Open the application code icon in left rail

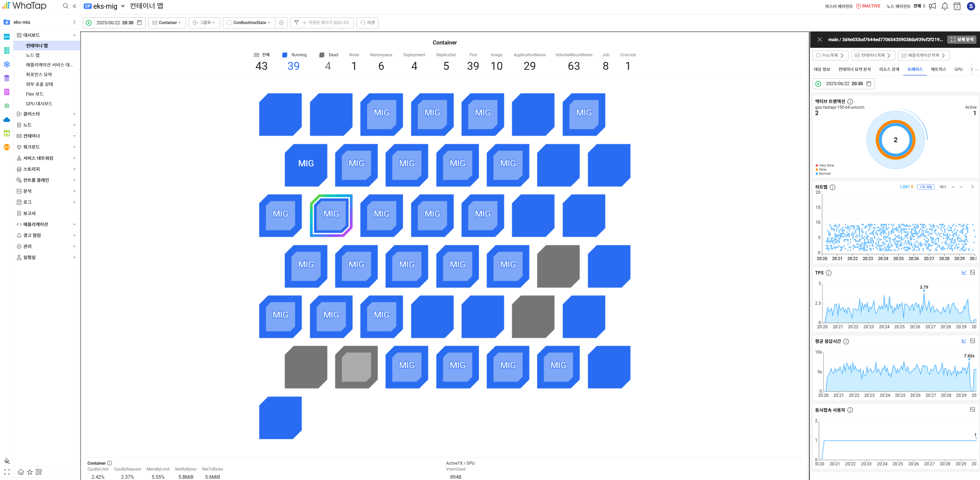point(6,37)
